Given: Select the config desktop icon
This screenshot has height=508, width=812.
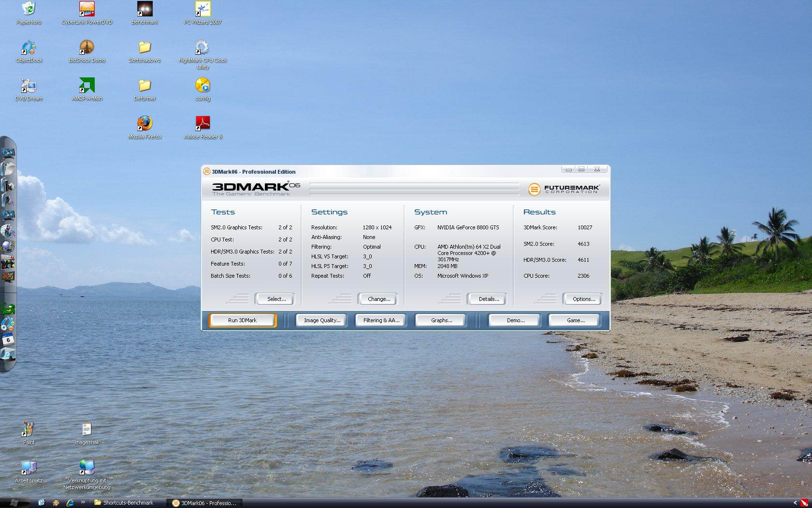Looking at the screenshot, I should coord(203,90).
